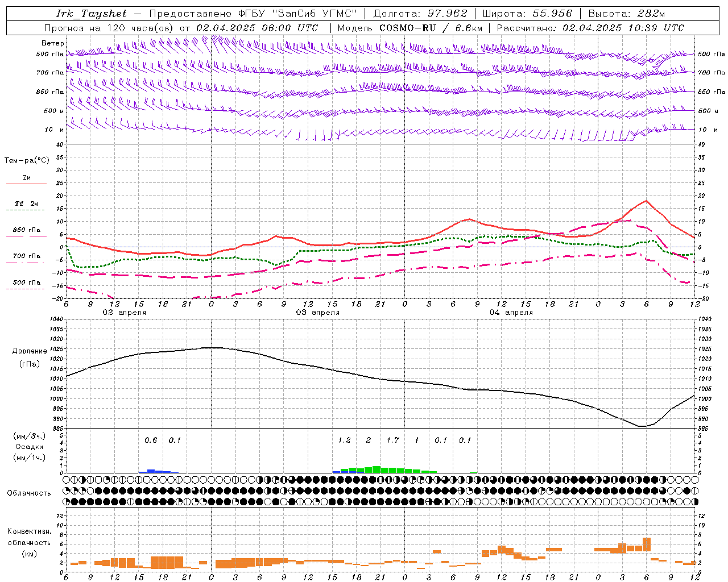Click the 3-hour precipitation value 1.7

392,440
